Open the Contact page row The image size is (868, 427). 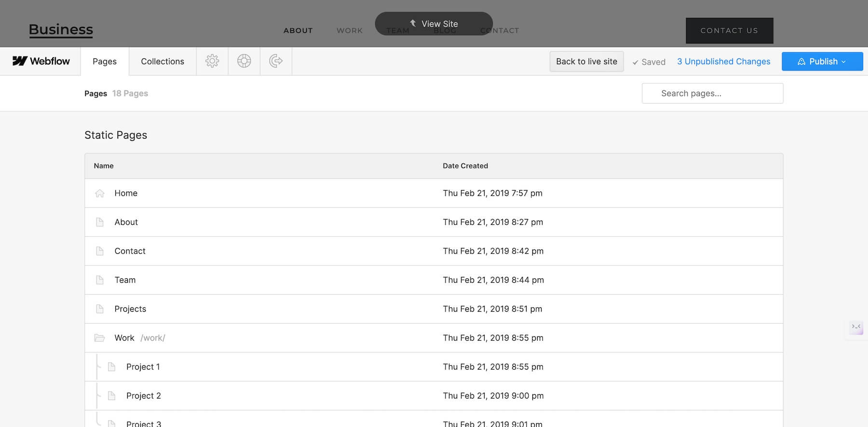[x=130, y=251]
